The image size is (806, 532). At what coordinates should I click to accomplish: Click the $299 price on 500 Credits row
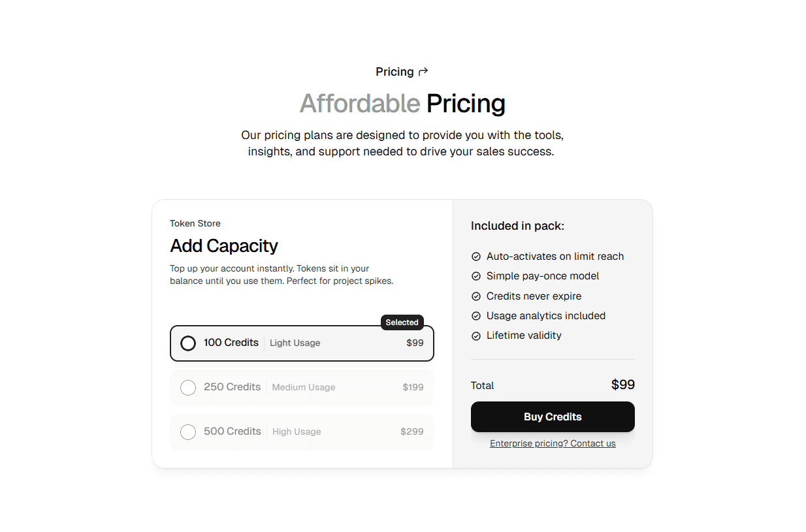point(412,431)
